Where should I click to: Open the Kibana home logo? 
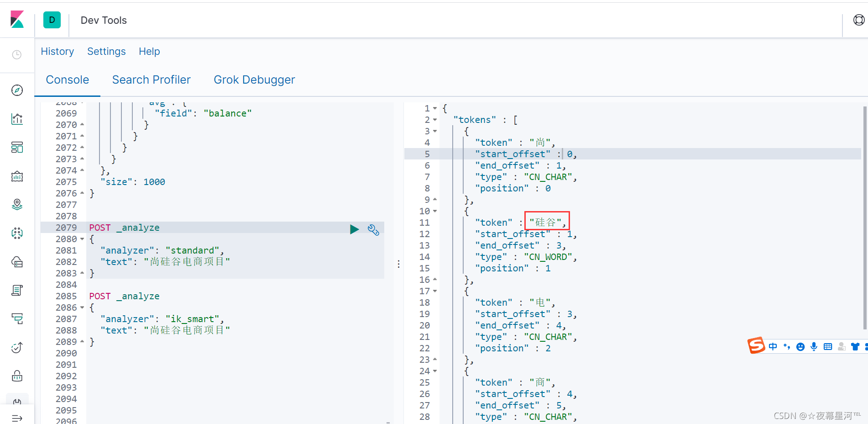click(17, 20)
